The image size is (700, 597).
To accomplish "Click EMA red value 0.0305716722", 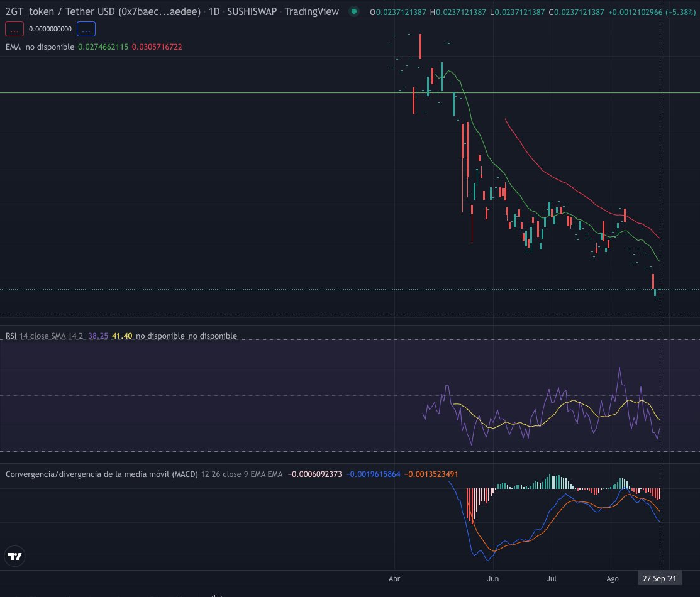I will click(x=157, y=47).
